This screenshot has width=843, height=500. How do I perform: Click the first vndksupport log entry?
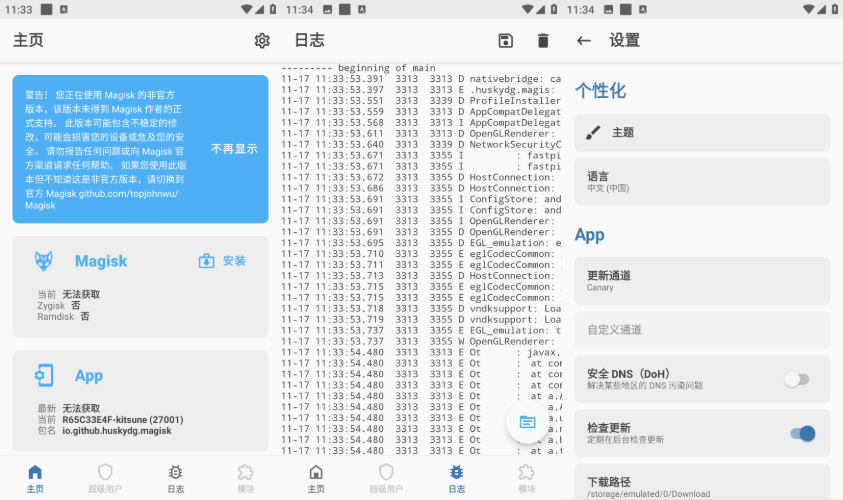[421, 309]
